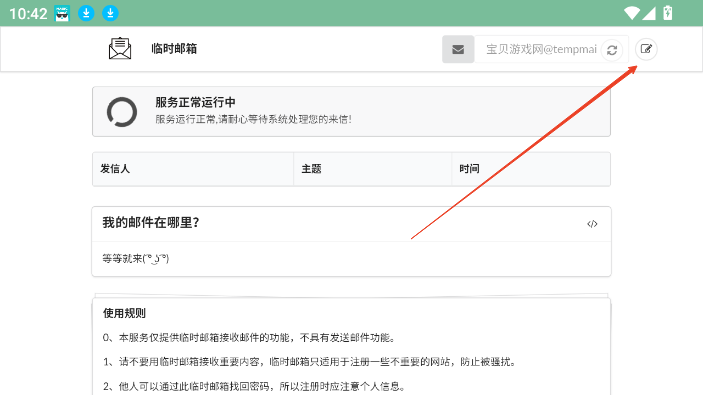Tap the status bar clock 10:42

pyautogui.click(x=28, y=13)
